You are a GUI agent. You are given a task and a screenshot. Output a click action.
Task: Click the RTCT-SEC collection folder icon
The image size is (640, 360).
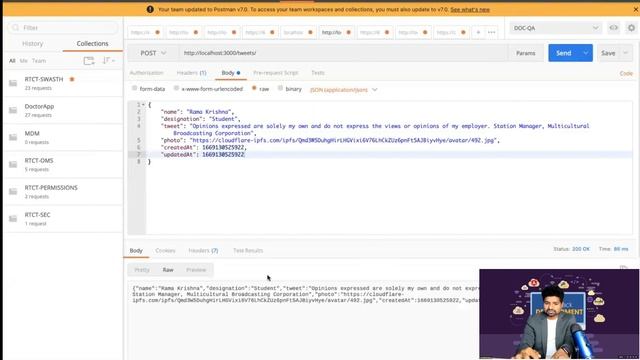tap(13, 218)
